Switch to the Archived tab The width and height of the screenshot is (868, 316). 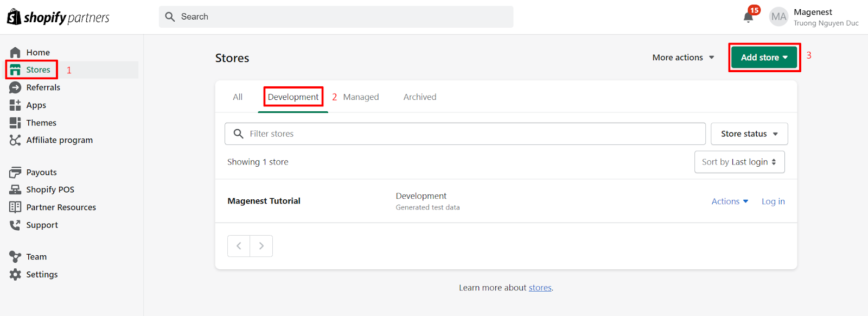(x=420, y=97)
